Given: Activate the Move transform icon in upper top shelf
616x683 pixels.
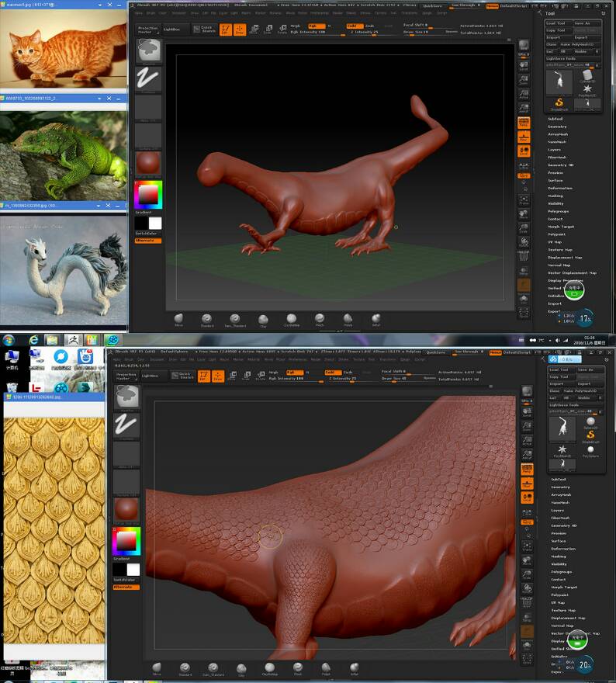Looking at the screenshot, I should click(x=254, y=29).
